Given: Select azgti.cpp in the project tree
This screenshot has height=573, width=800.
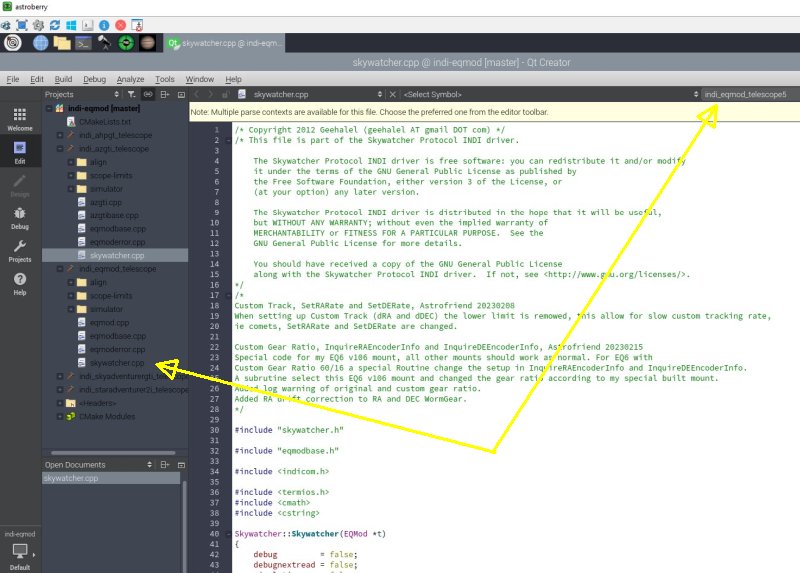Looking at the screenshot, I should coord(106,202).
